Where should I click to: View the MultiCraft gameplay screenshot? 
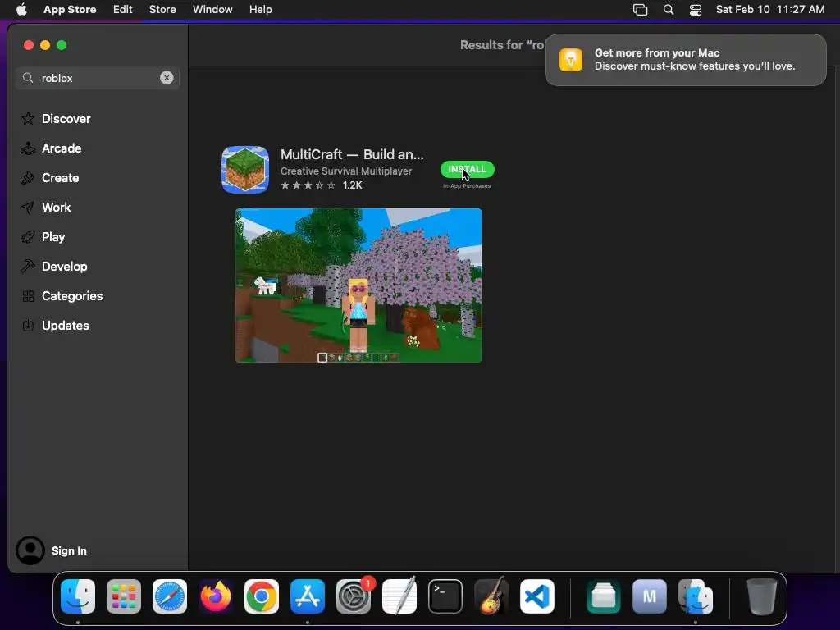coord(358,285)
